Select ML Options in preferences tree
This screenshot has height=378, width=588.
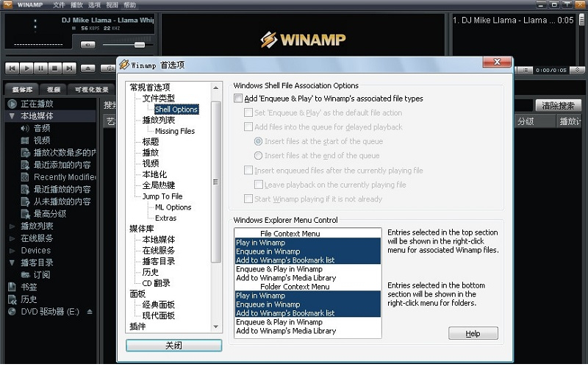[173, 207]
